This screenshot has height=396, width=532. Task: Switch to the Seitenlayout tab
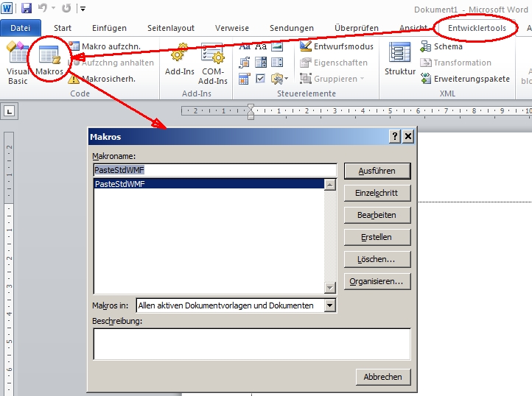point(171,28)
